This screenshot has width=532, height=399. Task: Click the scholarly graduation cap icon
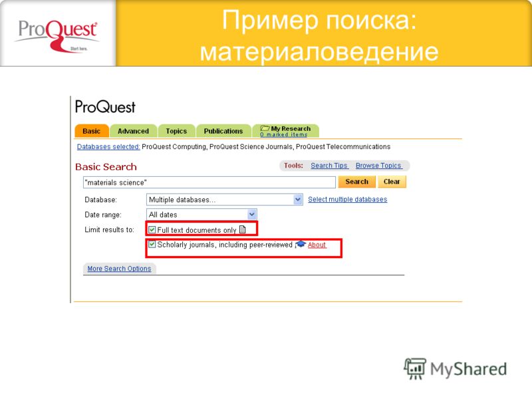point(301,244)
